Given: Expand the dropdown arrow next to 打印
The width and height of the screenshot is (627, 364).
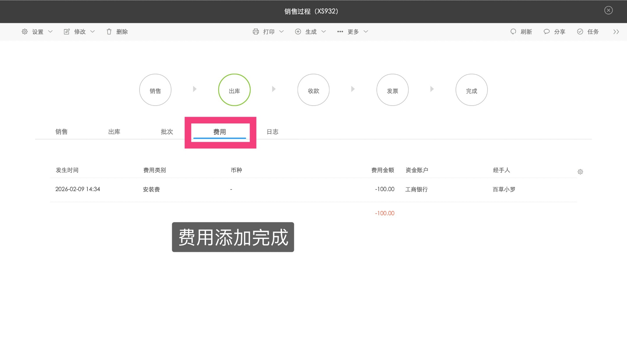Looking at the screenshot, I should (x=282, y=32).
